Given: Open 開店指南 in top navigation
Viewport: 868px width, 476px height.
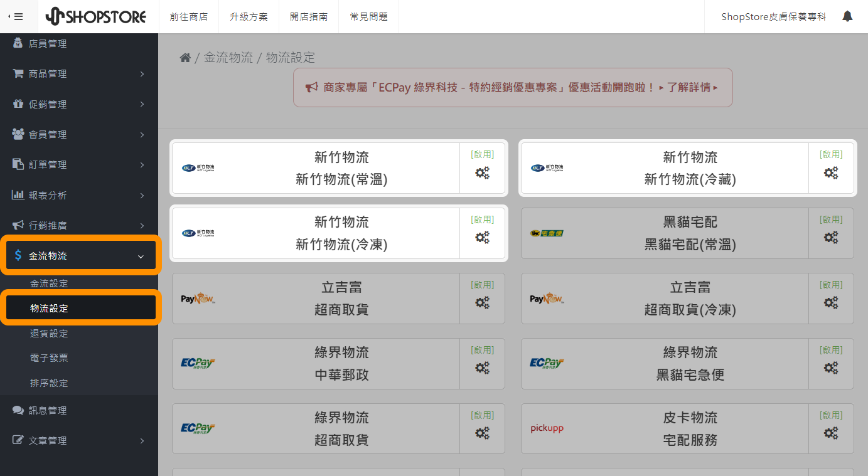Looking at the screenshot, I should point(309,17).
